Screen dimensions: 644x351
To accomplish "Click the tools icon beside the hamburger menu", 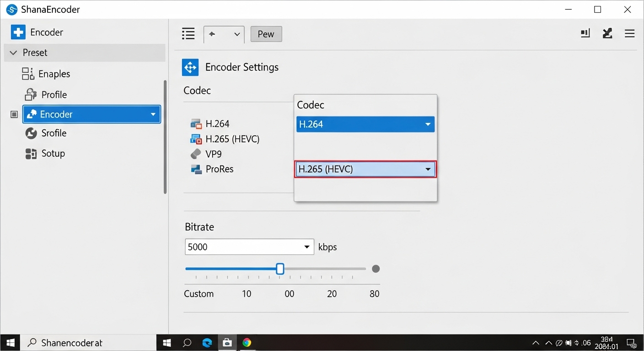I will [x=607, y=33].
